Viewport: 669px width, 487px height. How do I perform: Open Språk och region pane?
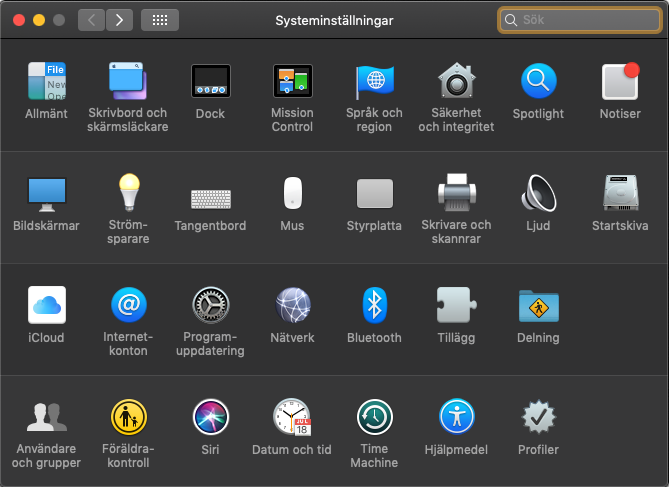374,81
